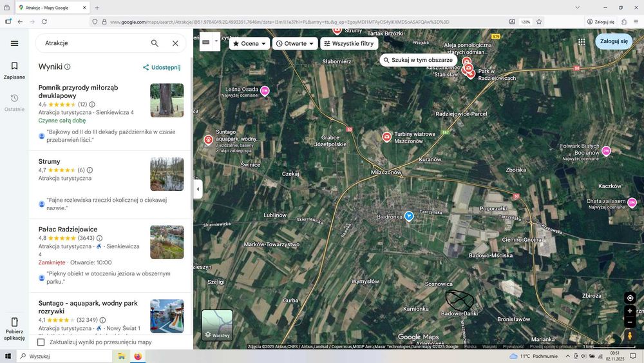Click the browser back arrow
Viewport: 644px width, 363px height.
20,22
